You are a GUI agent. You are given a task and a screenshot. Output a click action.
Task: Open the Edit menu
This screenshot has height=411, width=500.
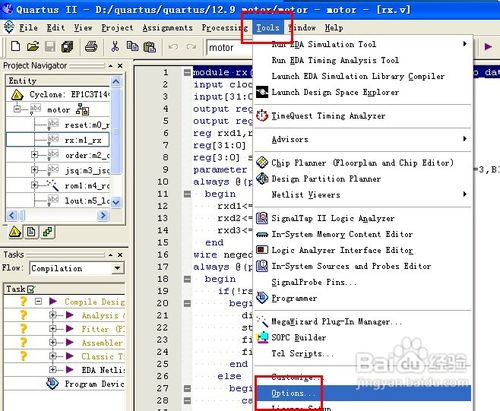[56, 28]
